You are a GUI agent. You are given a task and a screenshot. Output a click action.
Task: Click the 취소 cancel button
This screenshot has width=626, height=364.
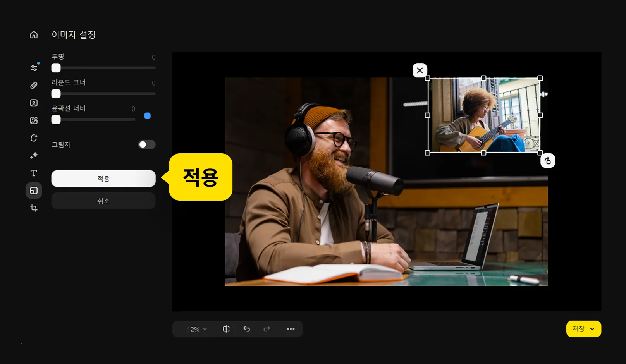(103, 201)
